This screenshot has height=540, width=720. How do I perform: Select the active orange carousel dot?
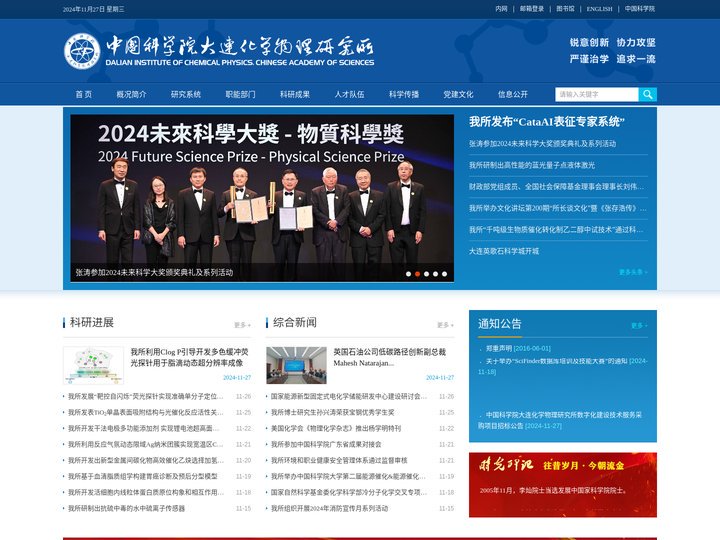[x=417, y=274]
